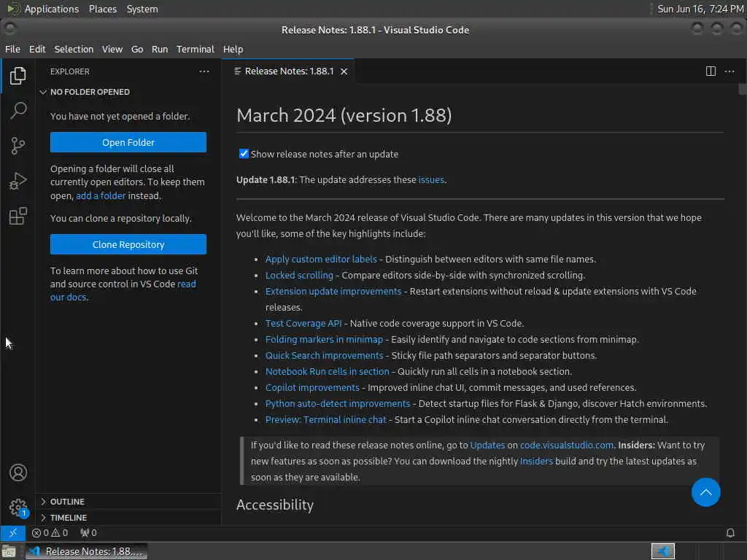747x560 pixels.
Task: Open Folding markers in minimap link
Action: pyautogui.click(x=324, y=340)
